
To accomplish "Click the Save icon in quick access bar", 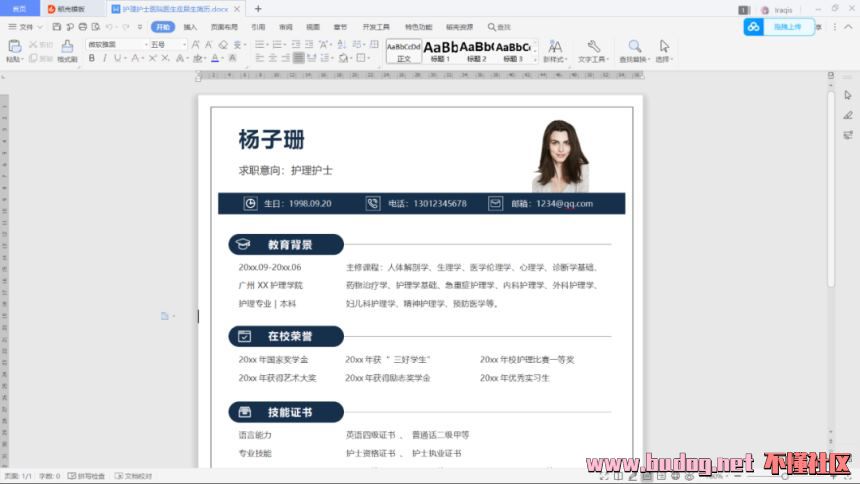I will [x=56, y=27].
